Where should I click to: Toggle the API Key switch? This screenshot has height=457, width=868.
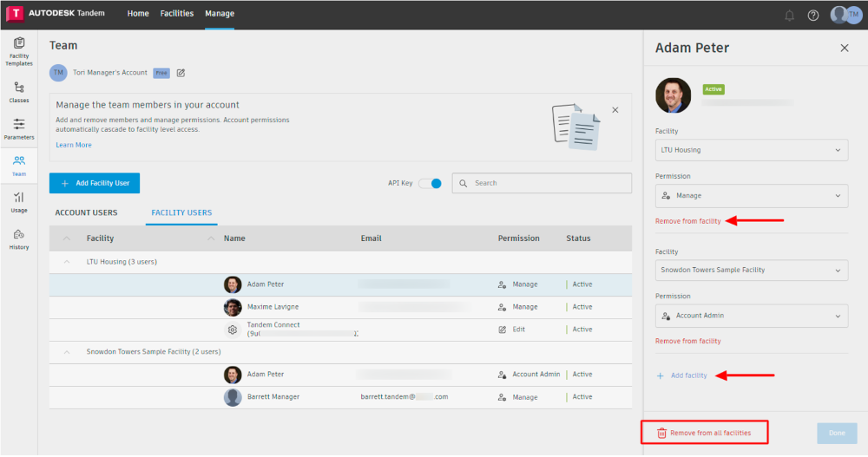coord(431,183)
